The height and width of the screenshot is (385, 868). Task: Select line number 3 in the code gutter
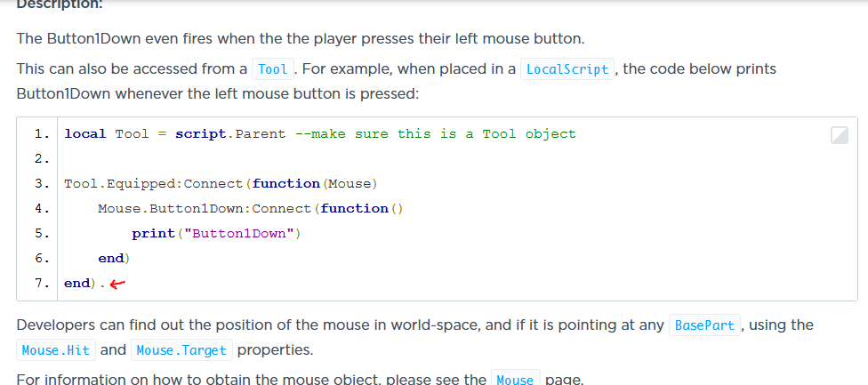click(x=41, y=184)
